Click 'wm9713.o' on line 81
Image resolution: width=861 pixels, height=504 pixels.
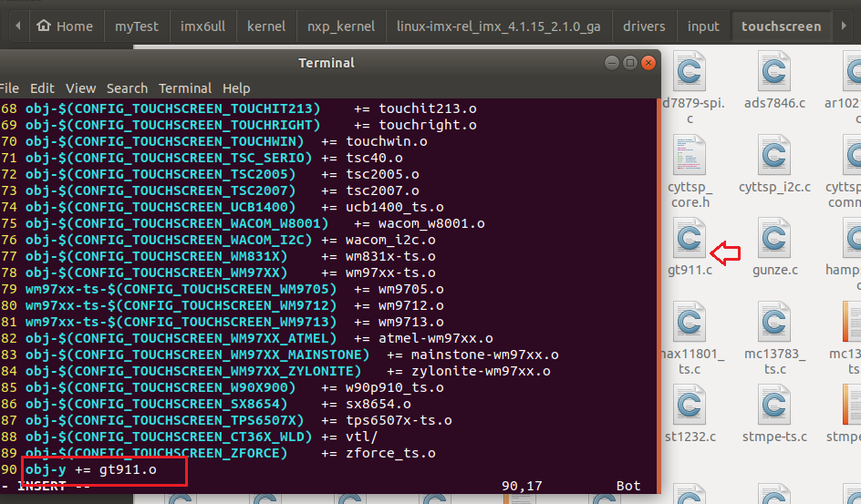[x=411, y=322]
